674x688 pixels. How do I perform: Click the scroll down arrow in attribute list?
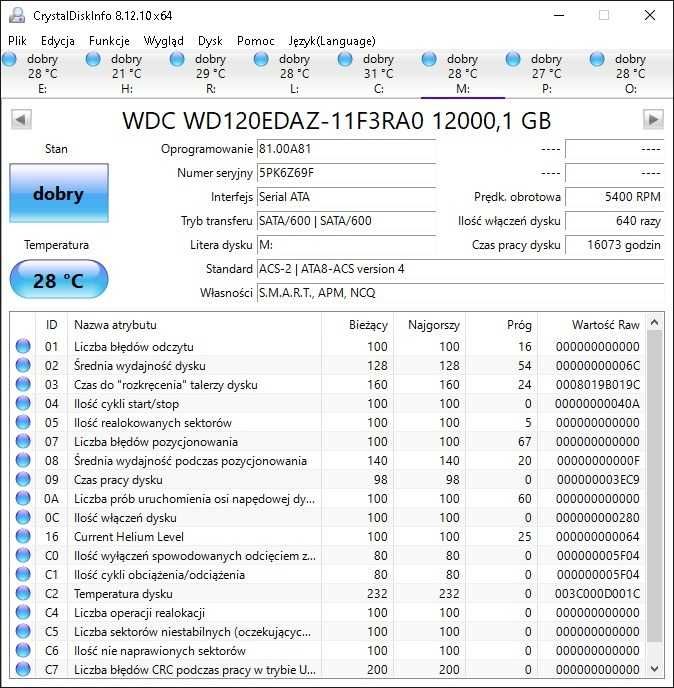pos(654,669)
